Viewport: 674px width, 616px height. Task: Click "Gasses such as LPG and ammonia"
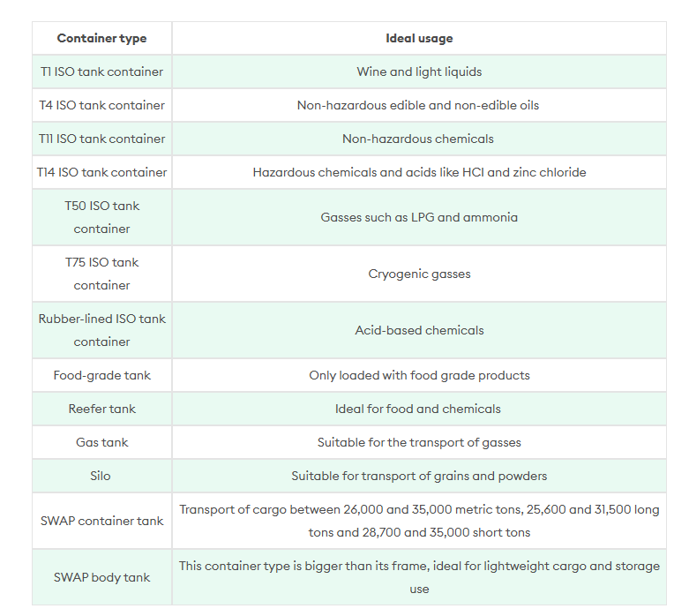[419, 217]
